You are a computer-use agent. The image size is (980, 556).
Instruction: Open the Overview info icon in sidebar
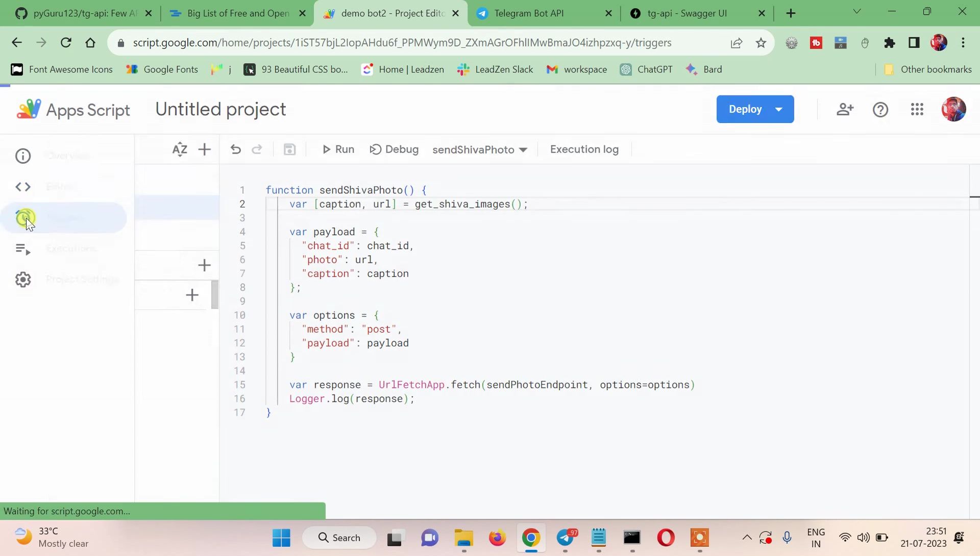[23, 156]
